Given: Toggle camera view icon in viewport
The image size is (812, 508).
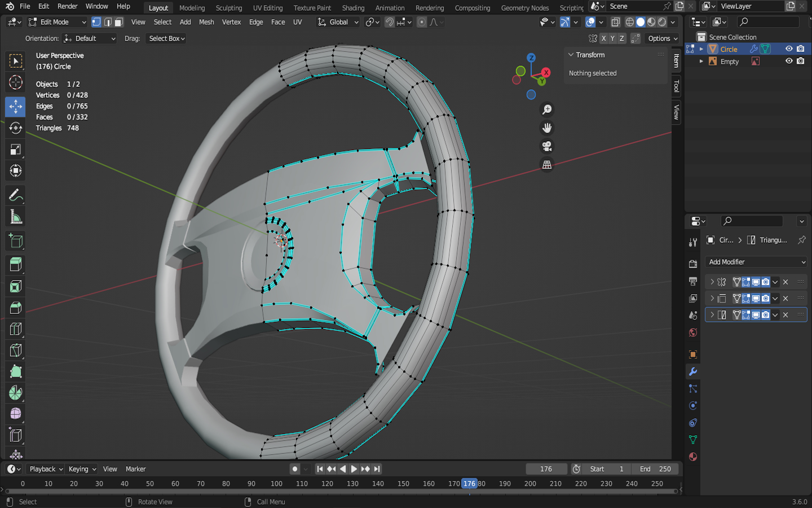Looking at the screenshot, I should coord(546,146).
